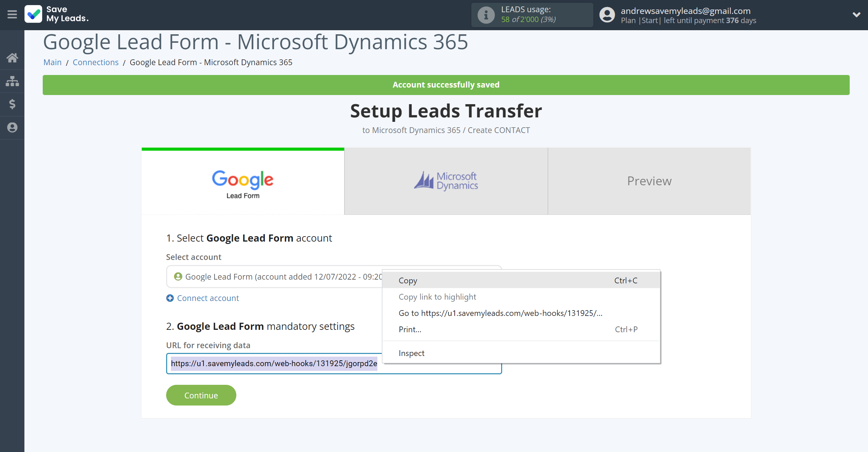Open the Home sidebar icon
Viewport: 868px width, 452px height.
(x=12, y=58)
